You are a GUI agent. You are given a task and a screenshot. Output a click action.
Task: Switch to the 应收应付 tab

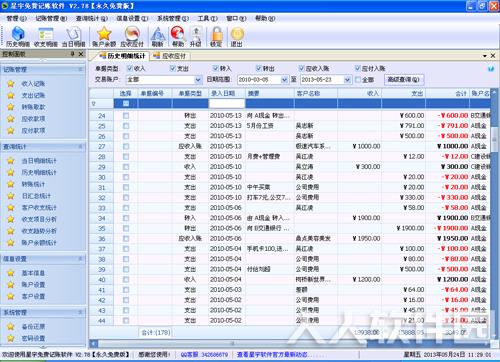[170, 56]
